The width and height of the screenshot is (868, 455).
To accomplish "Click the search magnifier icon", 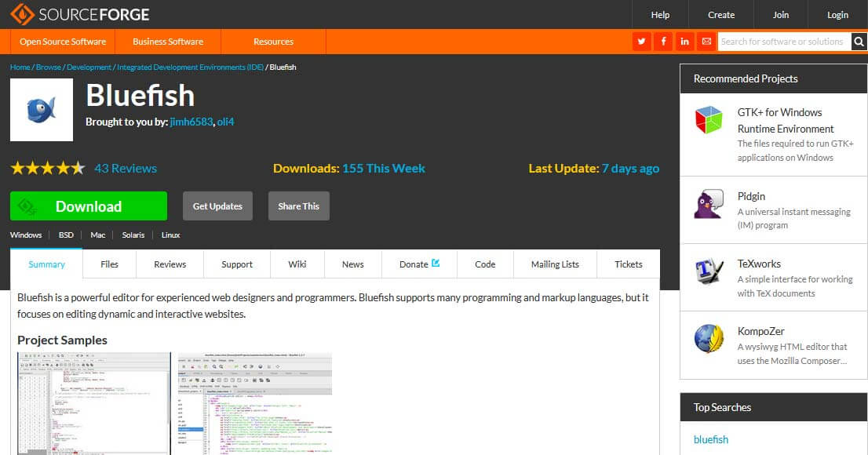I will [x=859, y=41].
